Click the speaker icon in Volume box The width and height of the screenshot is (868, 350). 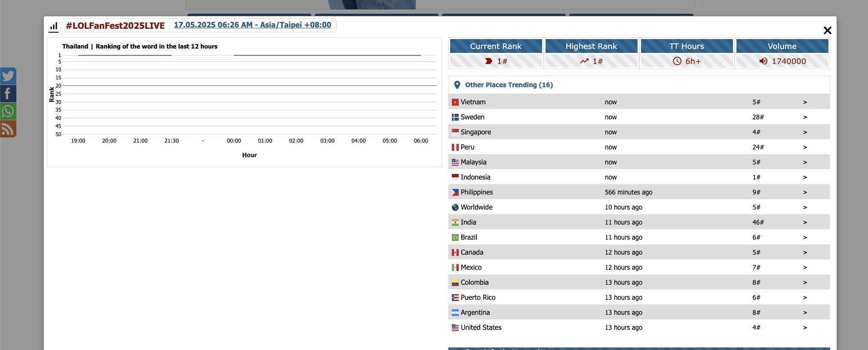click(763, 61)
